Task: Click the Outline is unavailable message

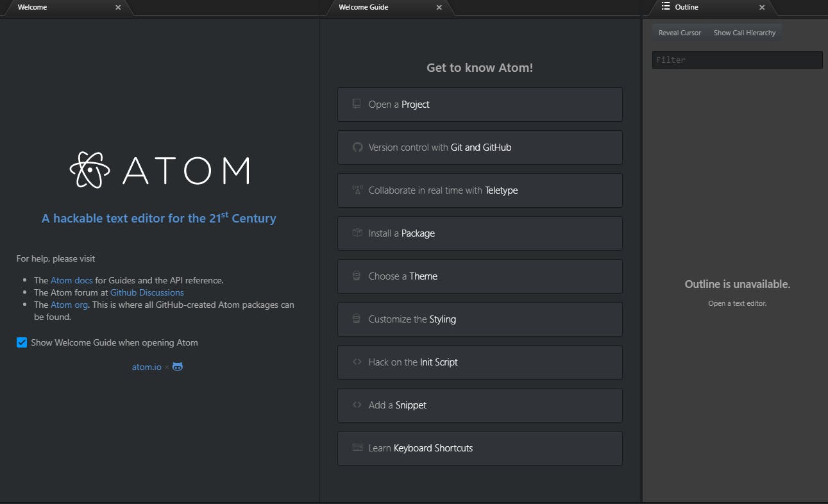Action: (x=738, y=284)
